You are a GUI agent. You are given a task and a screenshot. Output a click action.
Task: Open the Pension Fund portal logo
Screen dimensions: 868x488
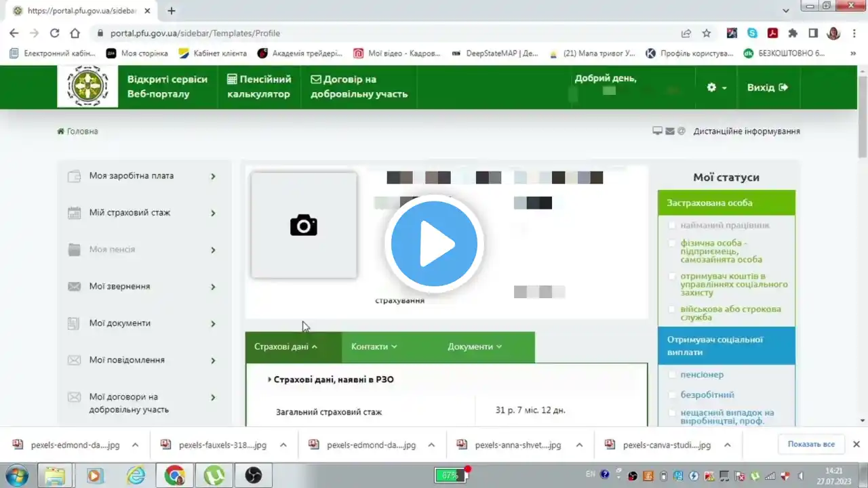click(87, 87)
